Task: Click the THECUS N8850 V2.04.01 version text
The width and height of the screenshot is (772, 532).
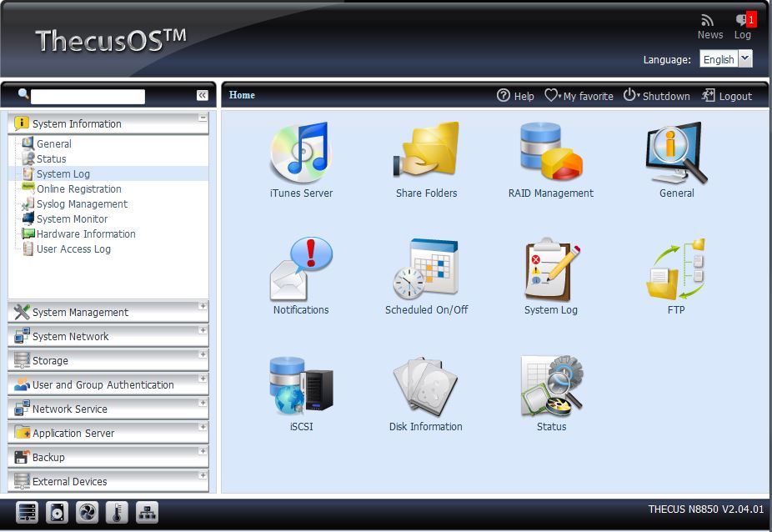Action: click(706, 509)
